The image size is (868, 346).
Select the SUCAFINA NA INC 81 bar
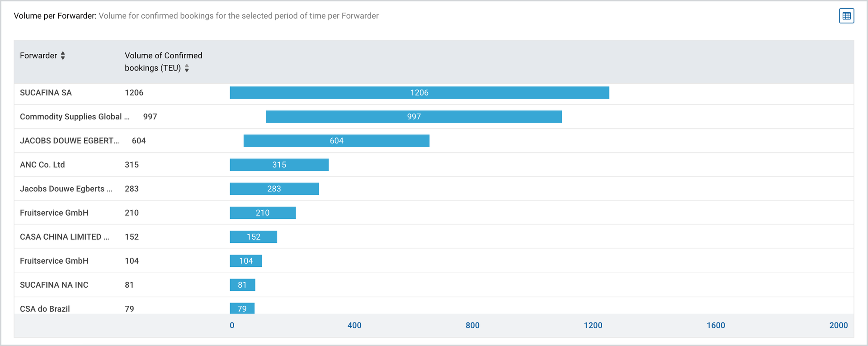[x=242, y=284]
